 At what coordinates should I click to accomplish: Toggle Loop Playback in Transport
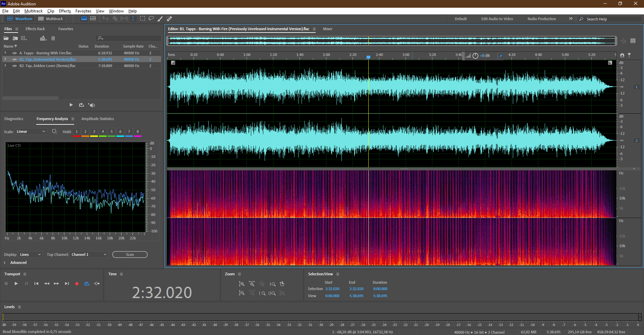point(87,284)
